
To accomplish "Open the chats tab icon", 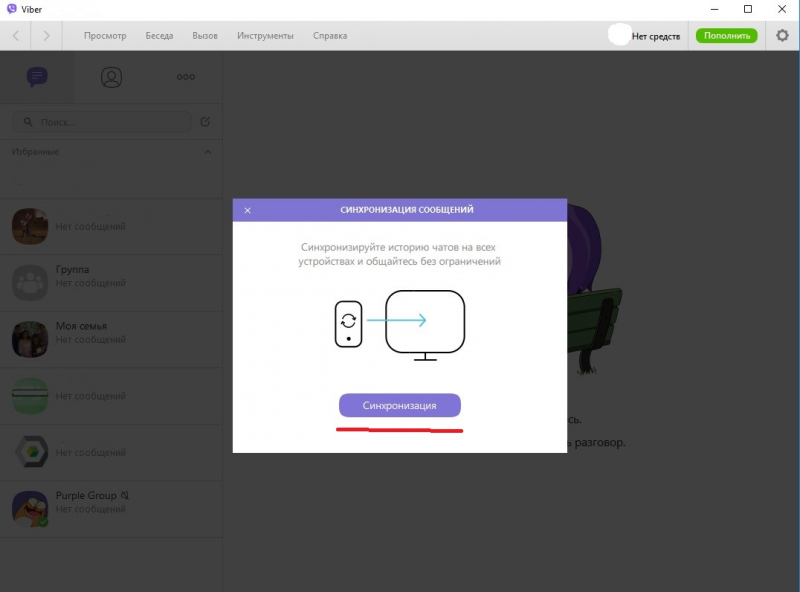I will pos(37,77).
